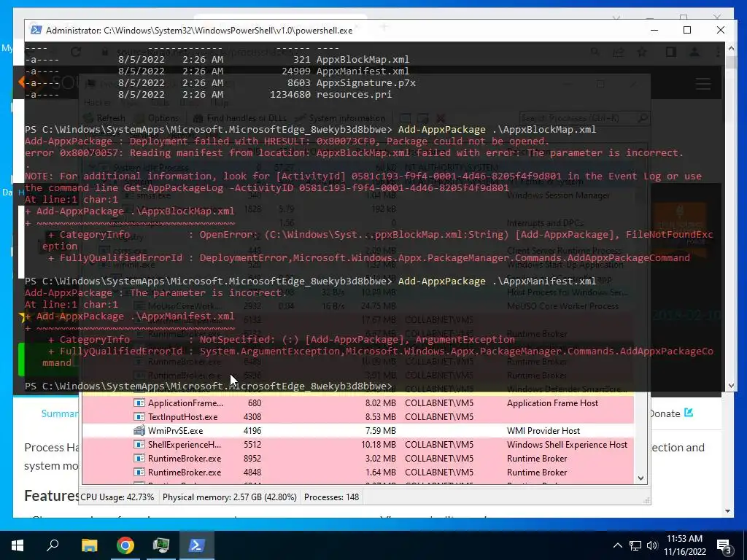Click PID 5512 cell in Process Hacker

coord(252,444)
